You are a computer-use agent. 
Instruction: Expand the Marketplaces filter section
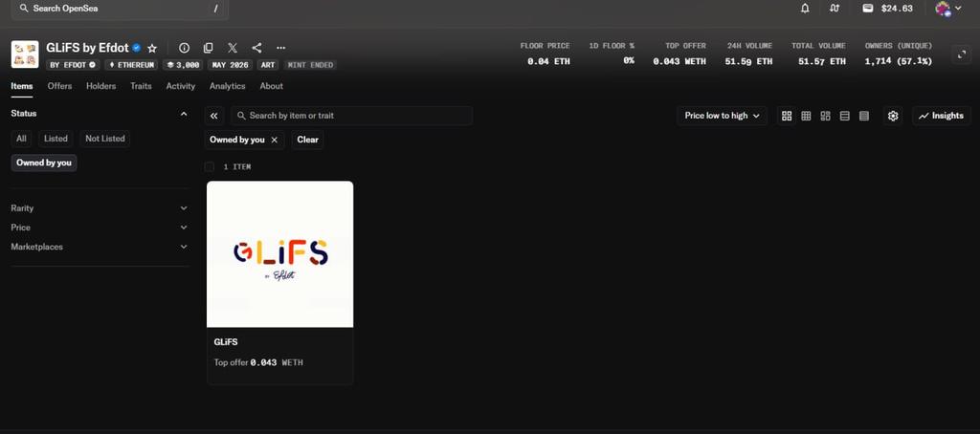click(100, 247)
